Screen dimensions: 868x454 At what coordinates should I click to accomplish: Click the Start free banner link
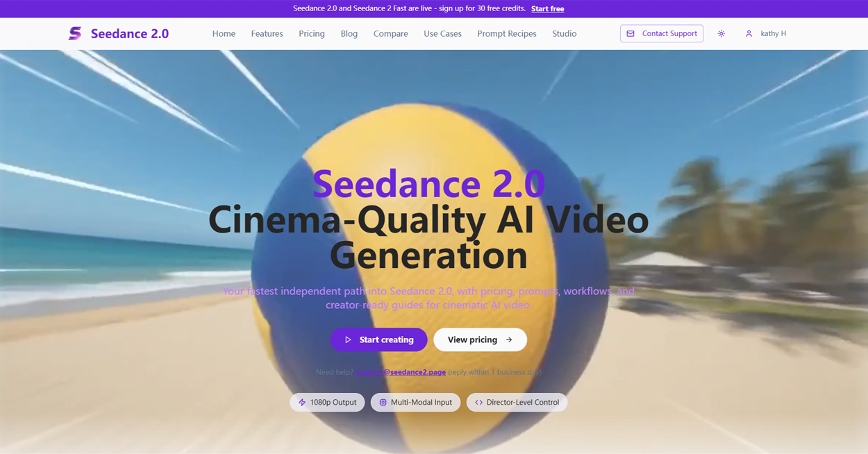(x=547, y=9)
